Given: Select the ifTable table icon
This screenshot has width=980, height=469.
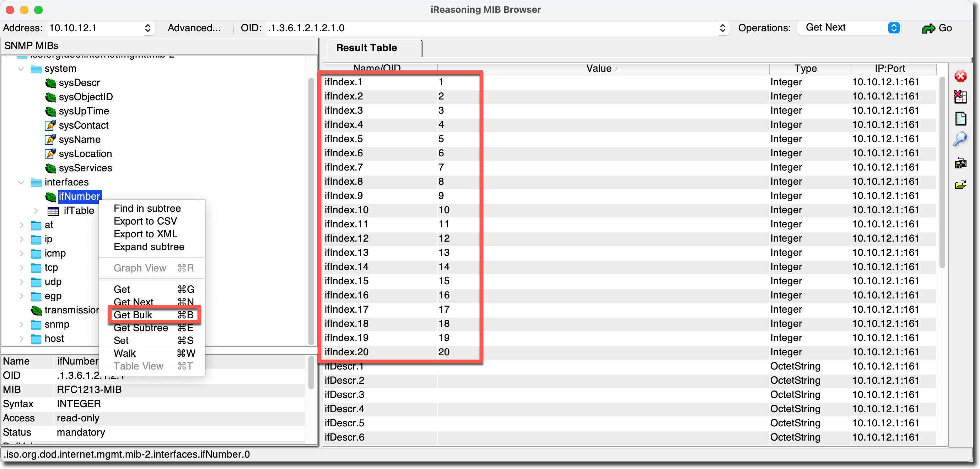Looking at the screenshot, I should pos(53,211).
